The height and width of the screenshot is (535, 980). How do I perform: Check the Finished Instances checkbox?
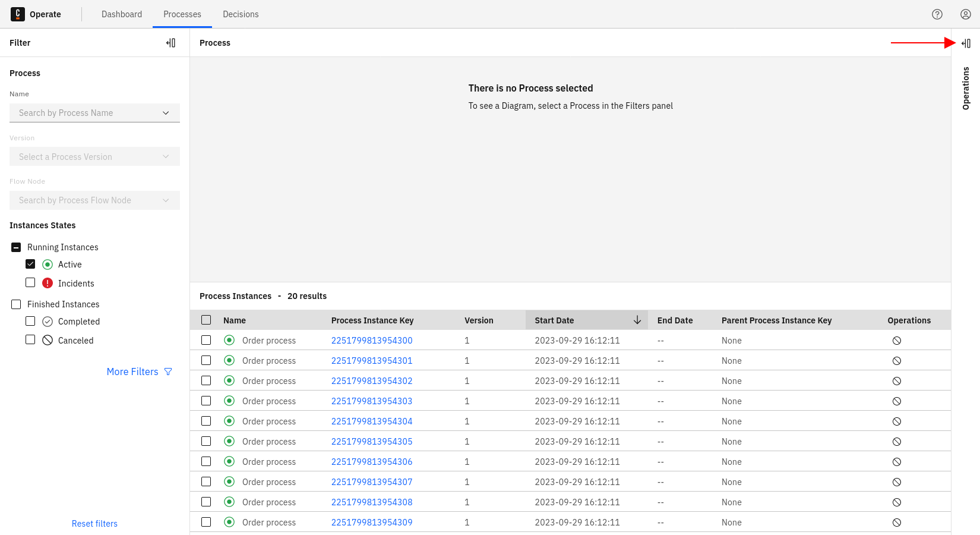tap(16, 304)
